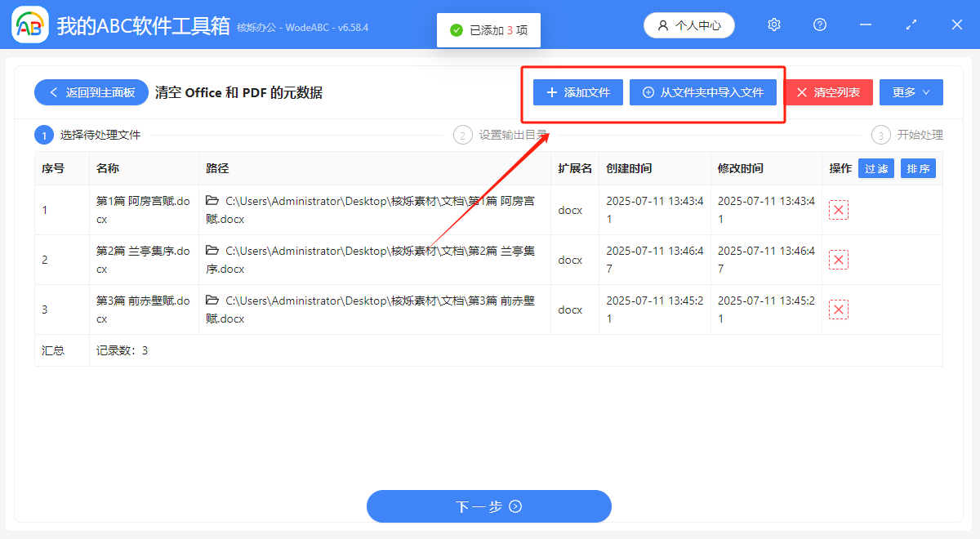Select step 3 开始处理

907,135
